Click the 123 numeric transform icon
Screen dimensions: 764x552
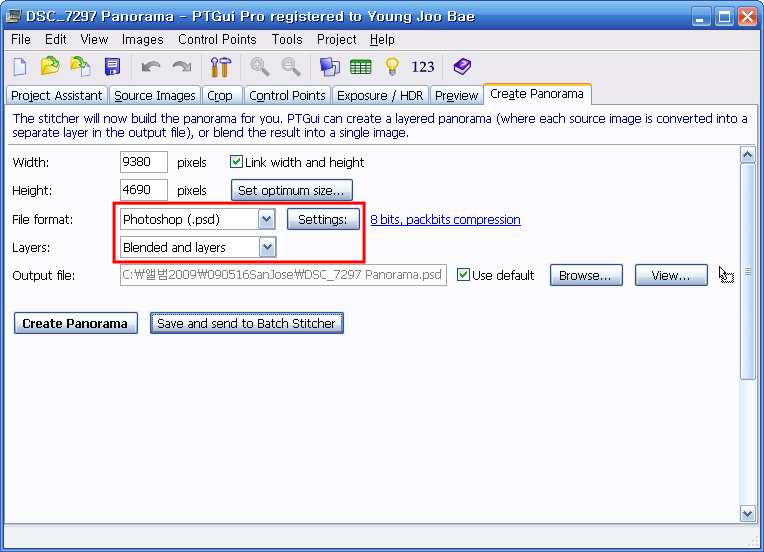tap(422, 67)
